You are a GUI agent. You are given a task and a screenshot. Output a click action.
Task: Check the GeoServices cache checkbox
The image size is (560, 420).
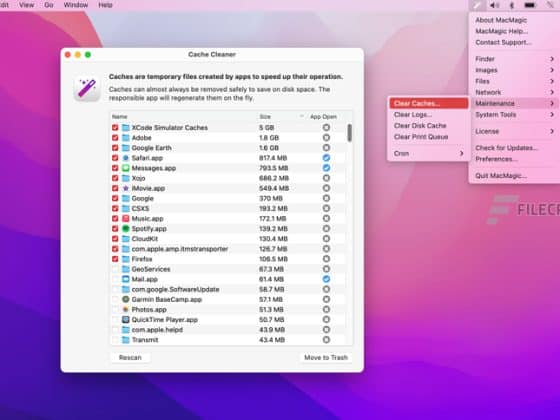coord(115,269)
